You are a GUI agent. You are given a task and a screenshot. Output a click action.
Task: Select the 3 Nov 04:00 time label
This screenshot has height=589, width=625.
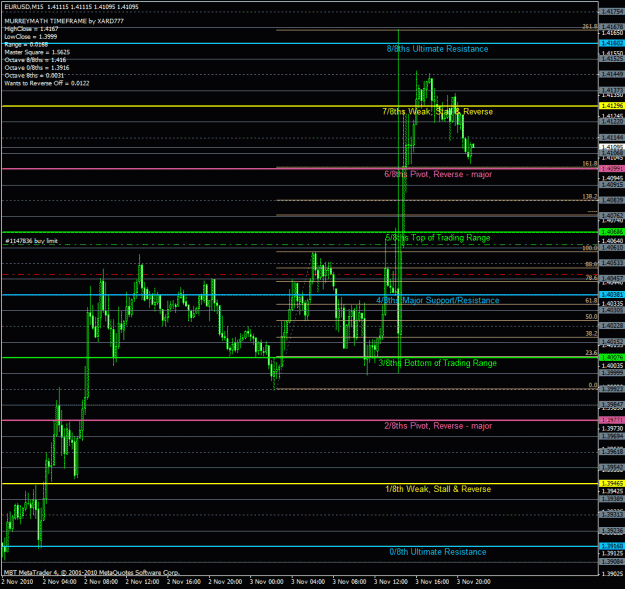pos(308,582)
